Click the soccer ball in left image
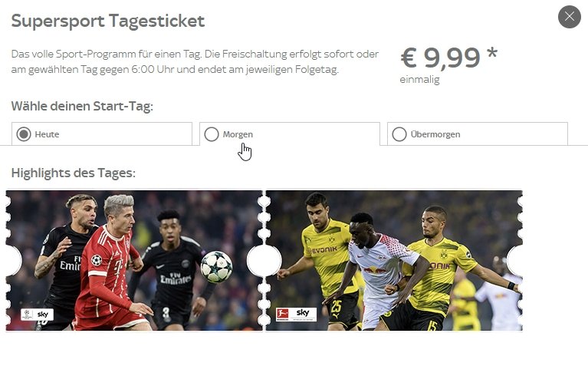The height and width of the screenshot is (366, 588). click(x=216, y=267)
